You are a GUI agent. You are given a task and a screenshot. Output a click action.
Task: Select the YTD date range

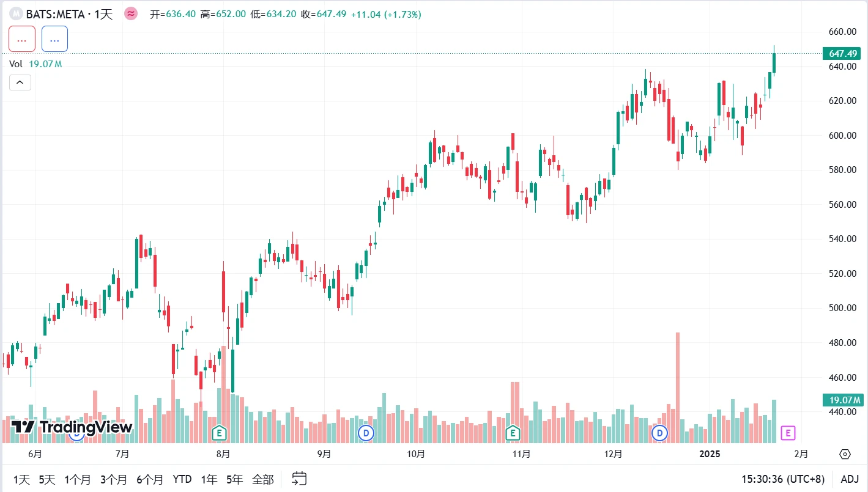(182, 479)
